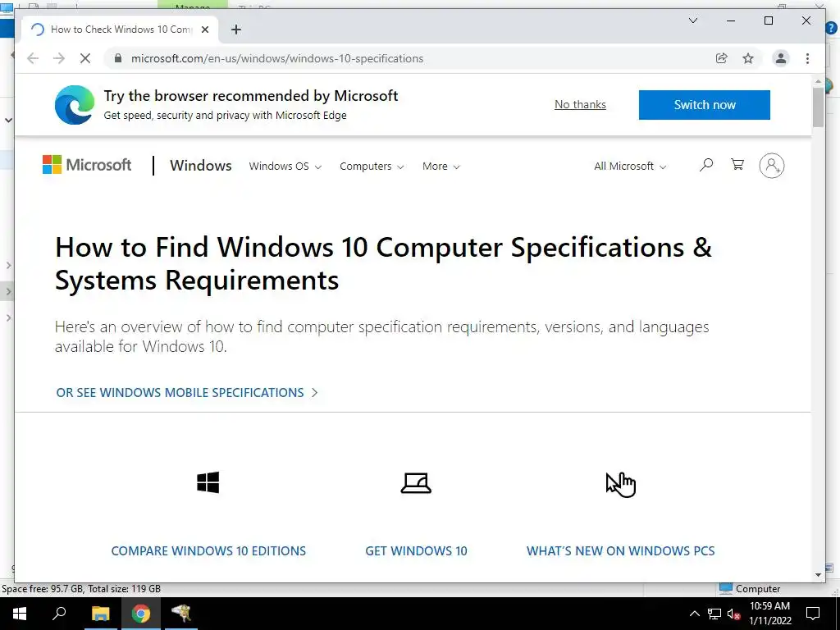
Task: Click the scrollbar down arrow
Action: pos(818,575)
